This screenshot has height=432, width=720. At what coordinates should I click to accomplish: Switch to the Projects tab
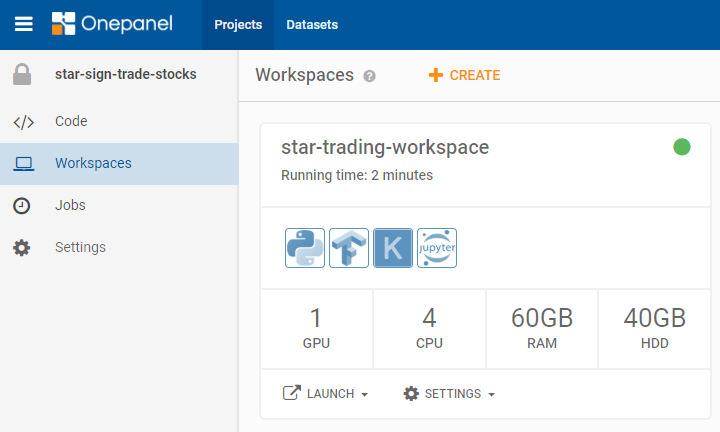(x=238, y=25)
